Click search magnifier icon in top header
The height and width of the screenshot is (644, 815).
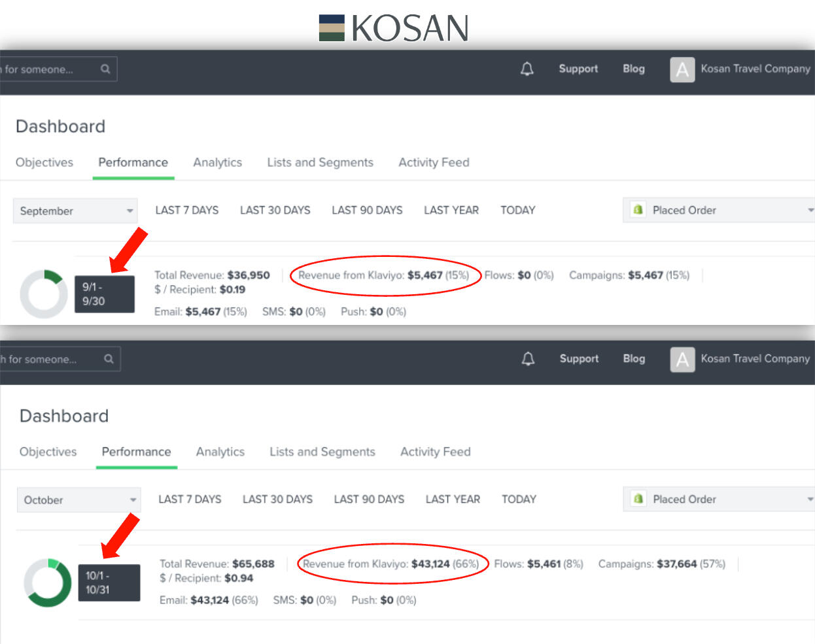pyautogui.click(x=105, y=69)
